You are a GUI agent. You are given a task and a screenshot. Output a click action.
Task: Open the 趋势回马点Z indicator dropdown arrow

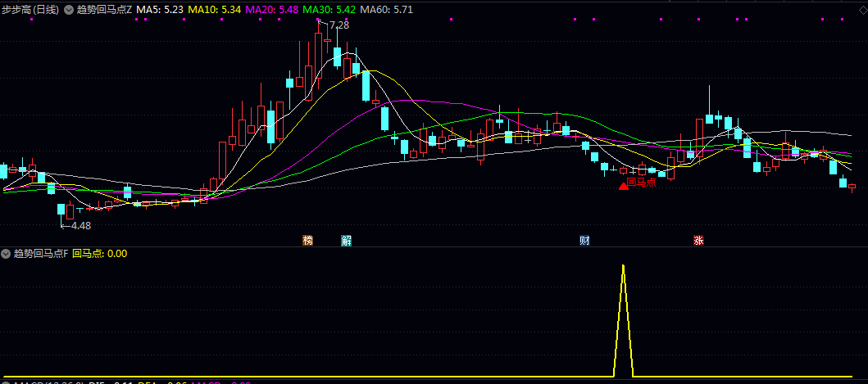68,10
